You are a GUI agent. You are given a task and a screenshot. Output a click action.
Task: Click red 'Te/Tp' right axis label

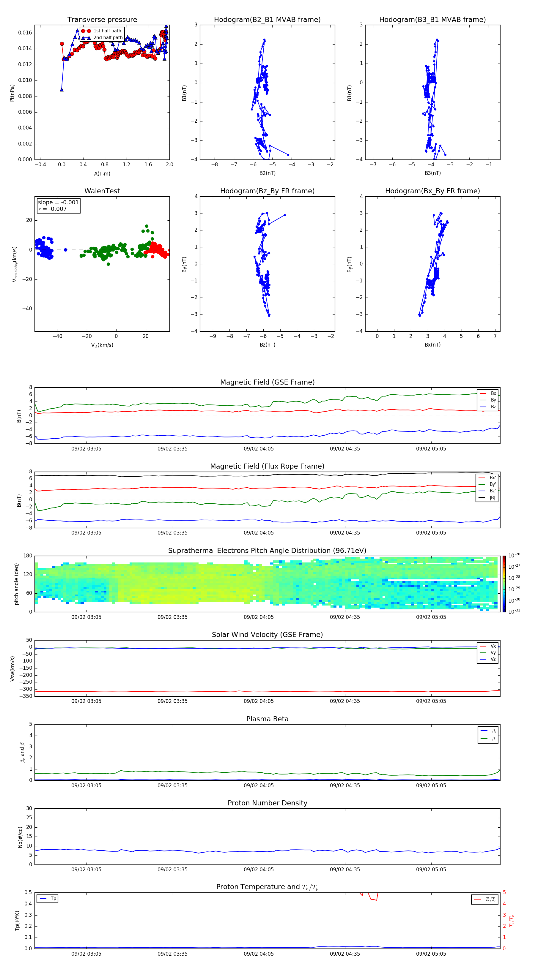[x=512, y=921]
